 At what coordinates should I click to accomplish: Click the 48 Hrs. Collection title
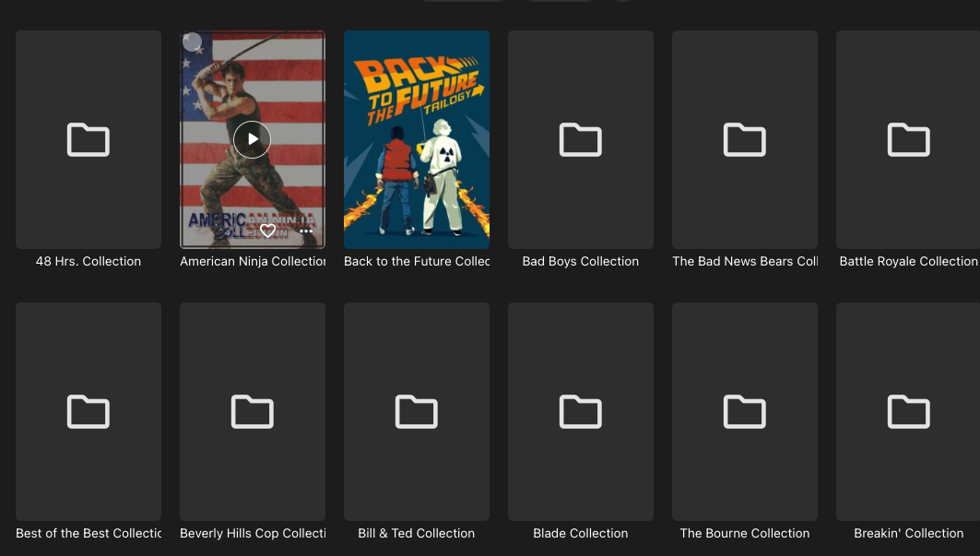[x=89, y=262]
